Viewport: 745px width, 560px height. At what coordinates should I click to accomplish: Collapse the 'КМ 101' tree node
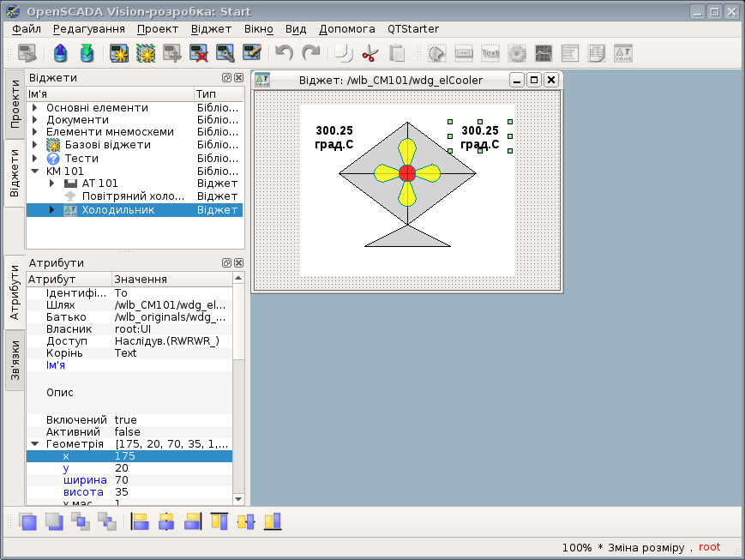pyautogui.click(x=35, y=171)
